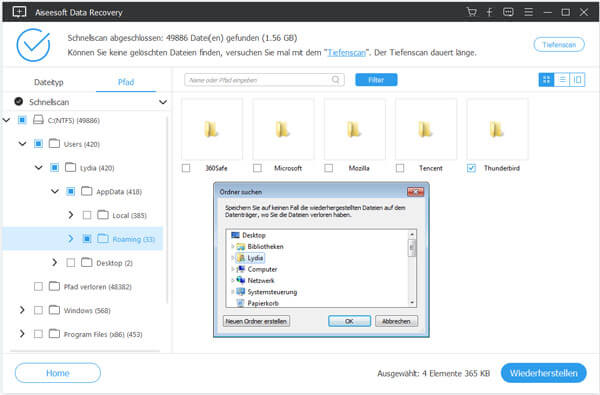Screen dimensions: 600x395
Task: Close the Ordner suchen dialog
Action: pos(415,191)
